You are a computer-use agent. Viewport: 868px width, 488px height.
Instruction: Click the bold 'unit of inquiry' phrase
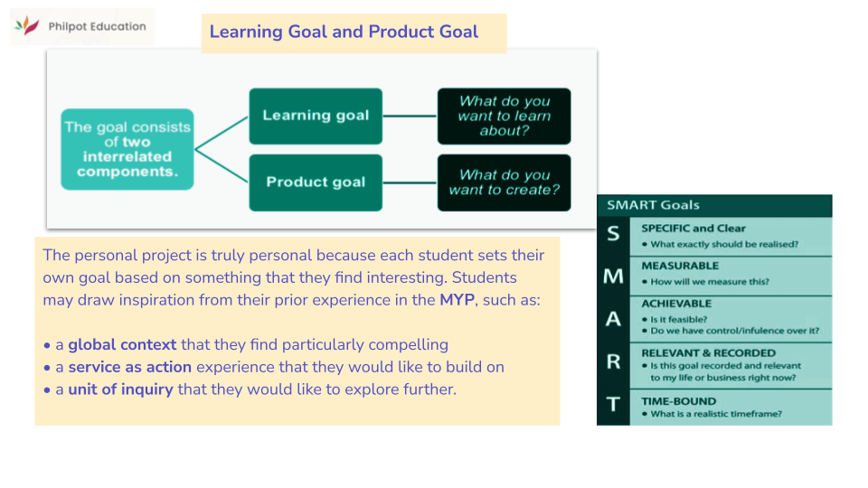[x=120, y=389]
